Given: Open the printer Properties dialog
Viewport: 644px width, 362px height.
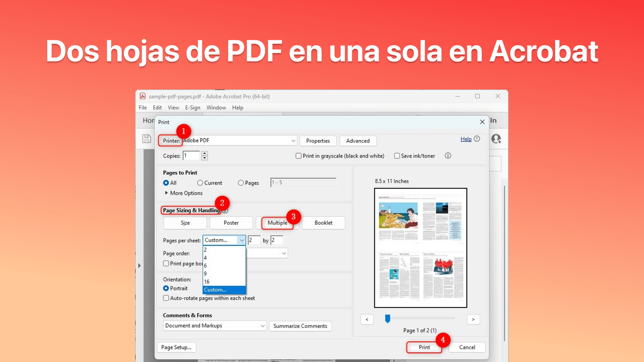Looking at the screenshot, I should tap(318, 141).
